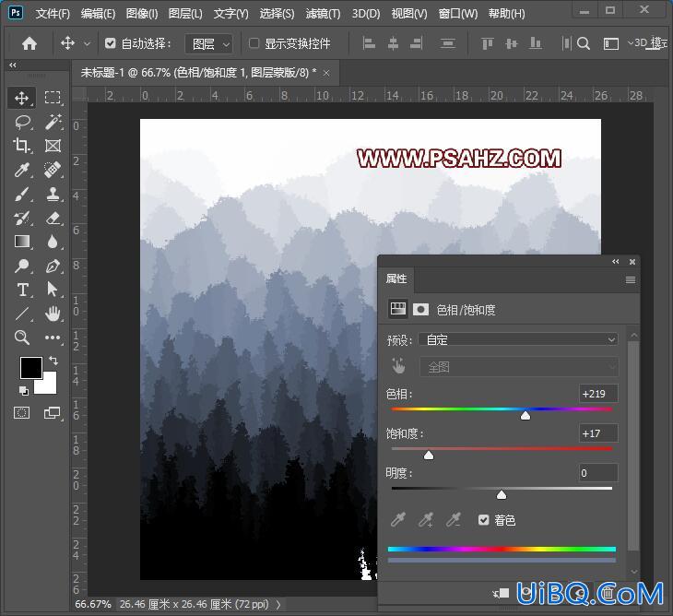Click the Saturation slider handle
The width and height of the screenshot is (673, 616).
(x=429, y=455)
